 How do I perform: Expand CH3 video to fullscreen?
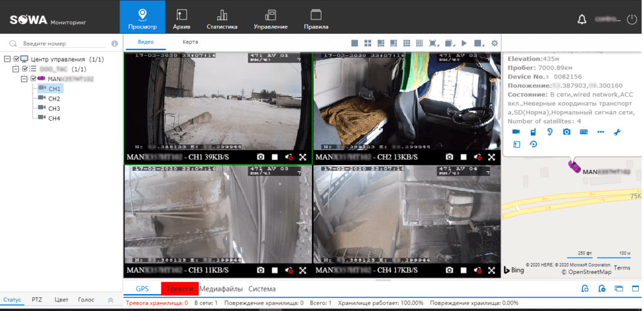(303, 270)
